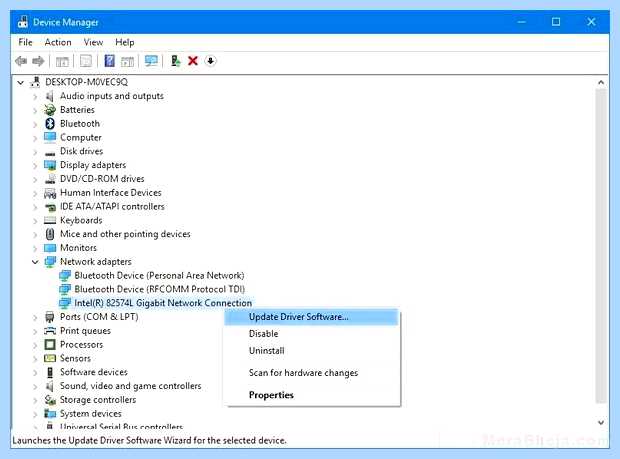Image resolution: width=620 pixels, height=459 pixels.
Task: Maximize the Device Manager window
Action: [556, 22]
